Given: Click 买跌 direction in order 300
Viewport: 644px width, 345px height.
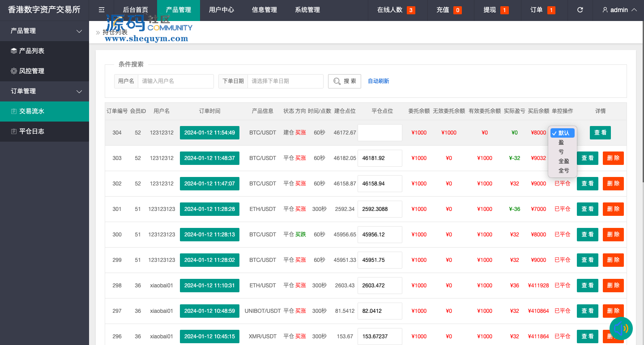Looking at the screenshot, I should click(x=301, y=235).
